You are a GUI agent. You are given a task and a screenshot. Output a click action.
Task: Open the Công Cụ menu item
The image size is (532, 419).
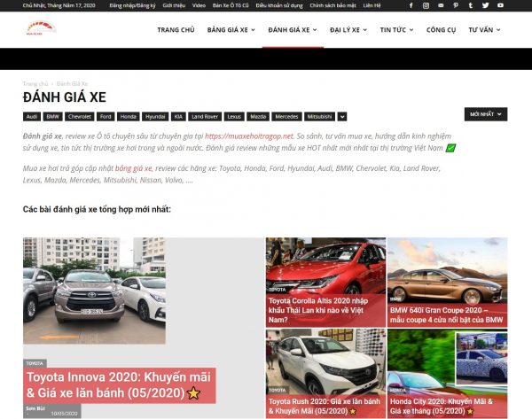(x=441, y=29)
